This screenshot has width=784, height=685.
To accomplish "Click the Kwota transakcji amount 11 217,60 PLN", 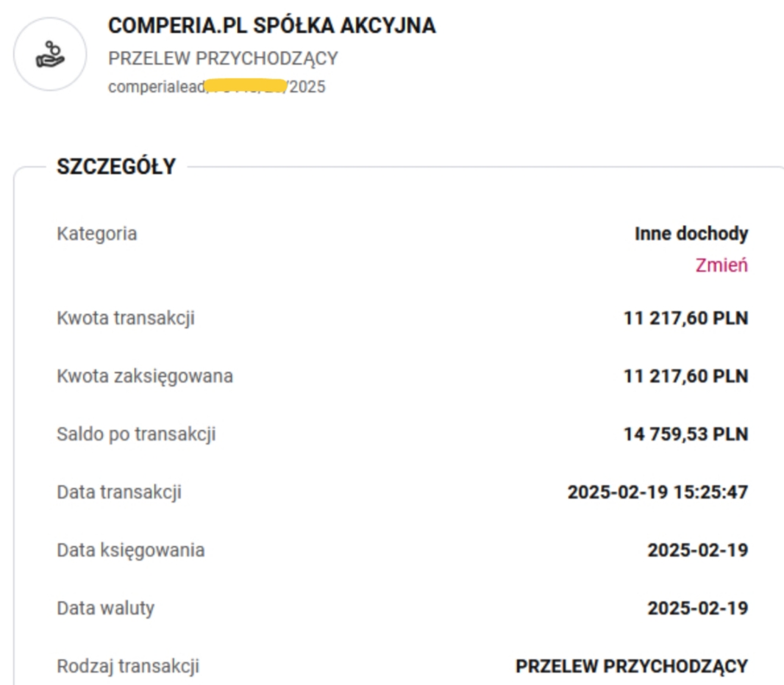I will pos(685,319).
